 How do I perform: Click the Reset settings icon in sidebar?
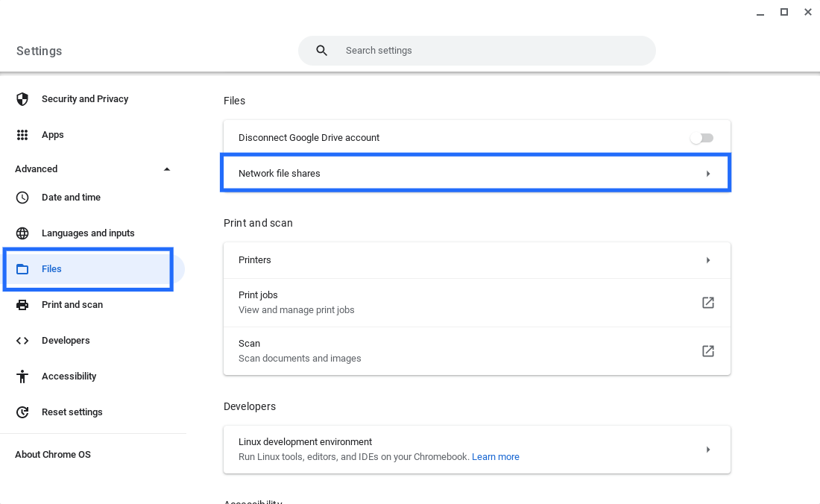click(22, 412)
